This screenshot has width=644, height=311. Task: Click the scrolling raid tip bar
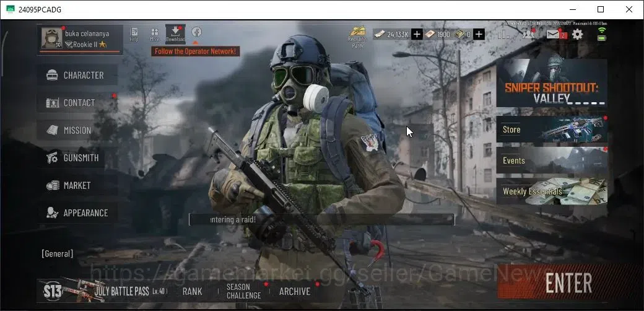point(321,219)
